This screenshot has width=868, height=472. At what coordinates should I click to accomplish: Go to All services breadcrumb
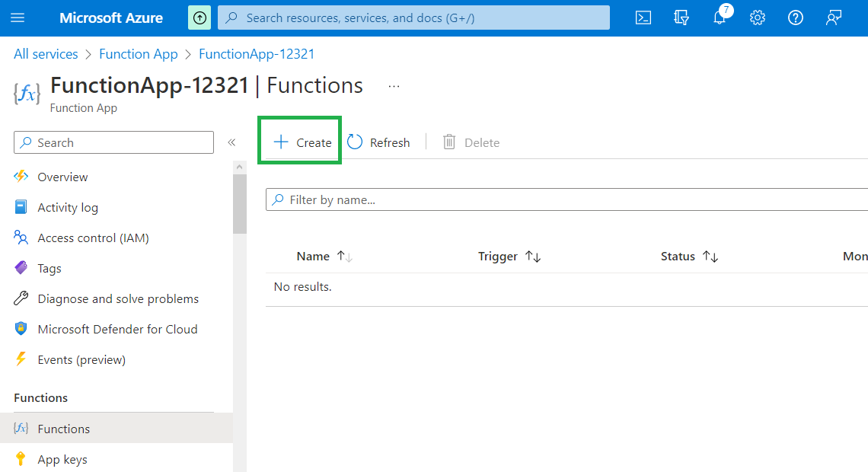(x=46, y=54)
